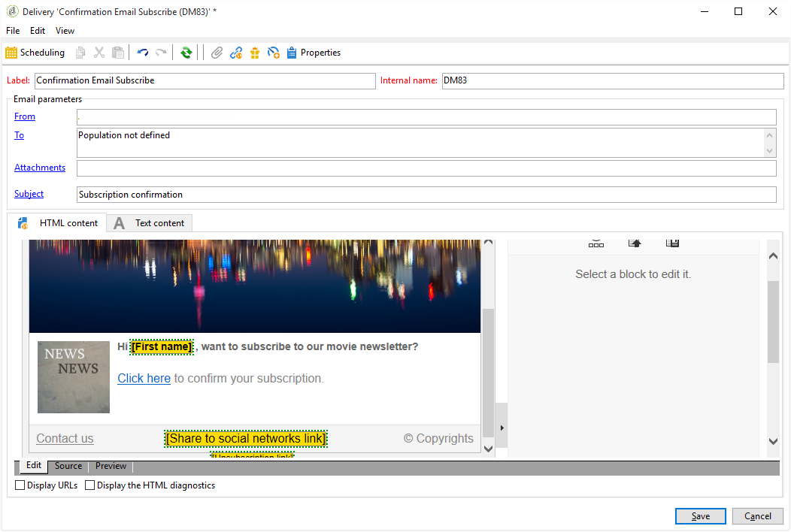This screenshot has height=532, width=791.
Task: Select the Edit bottom tab
Action: pos(34,465)
